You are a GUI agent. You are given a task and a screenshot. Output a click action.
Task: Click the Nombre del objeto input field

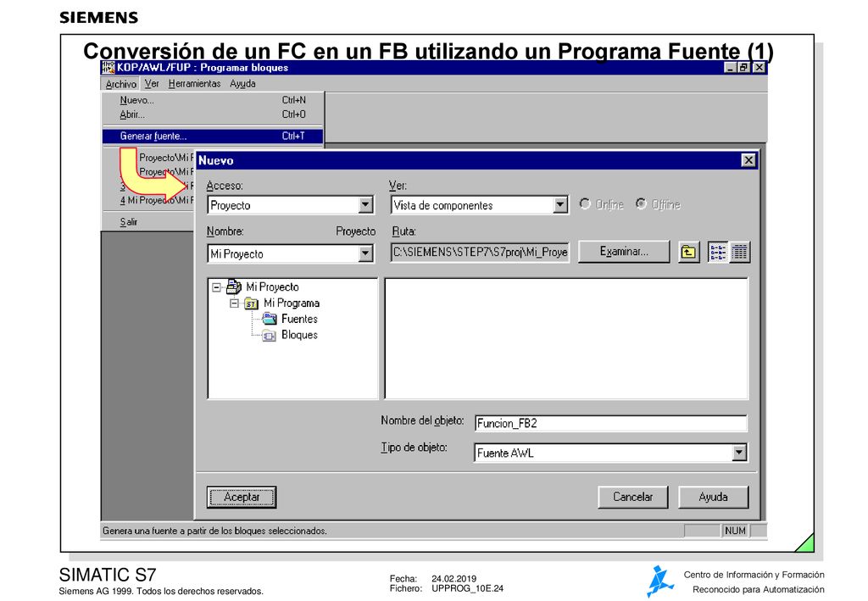[x=610, y=424]
